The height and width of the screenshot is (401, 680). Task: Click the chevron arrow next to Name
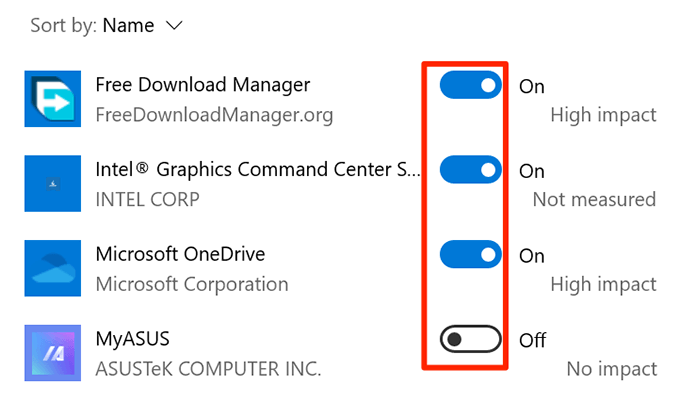(174, 27)
